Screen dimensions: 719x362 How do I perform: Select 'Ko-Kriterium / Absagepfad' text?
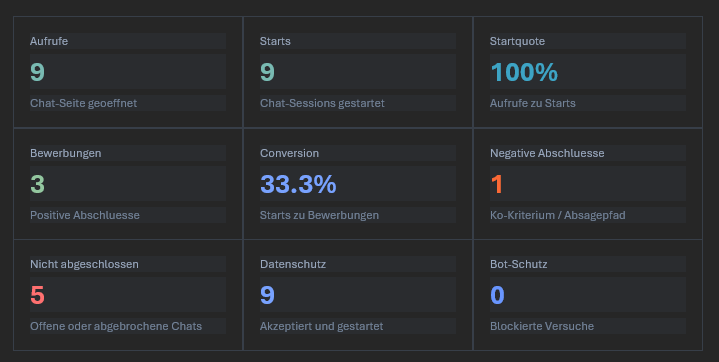tap(558, 215)
